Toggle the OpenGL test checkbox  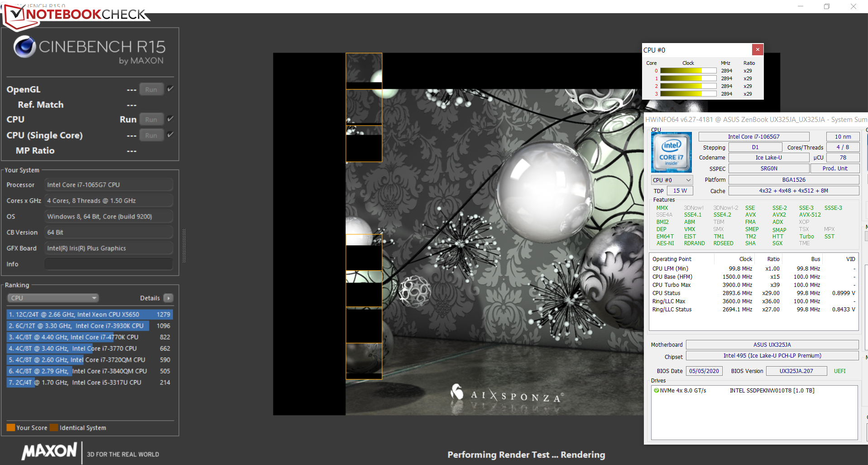[x=170, y=89]
